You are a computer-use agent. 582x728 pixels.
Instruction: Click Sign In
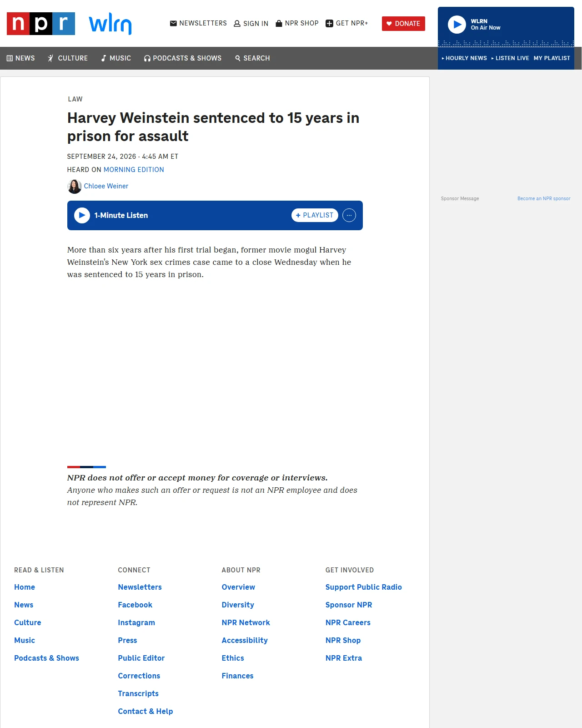(x=251, y=24)
